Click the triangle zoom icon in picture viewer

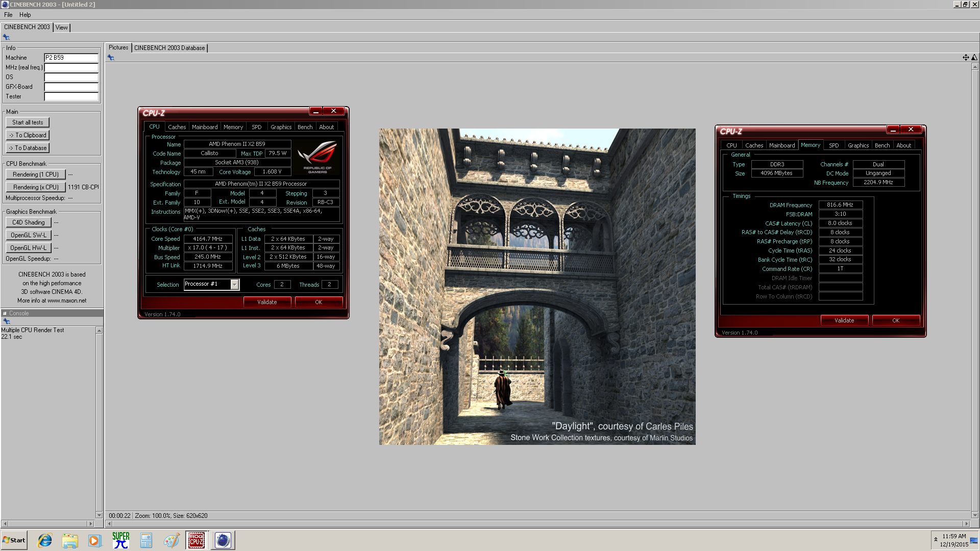pyautogui.click(x=974, y=58)
